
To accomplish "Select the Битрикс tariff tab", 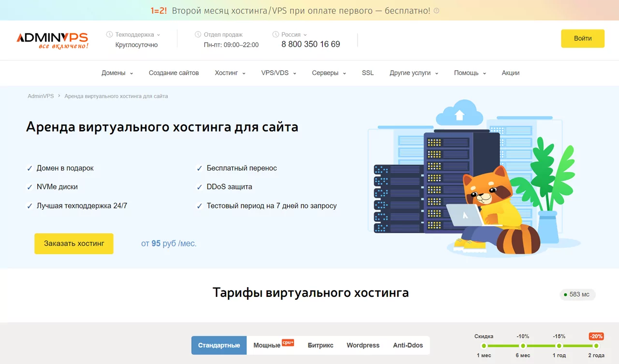I will (x=321, y=345).
